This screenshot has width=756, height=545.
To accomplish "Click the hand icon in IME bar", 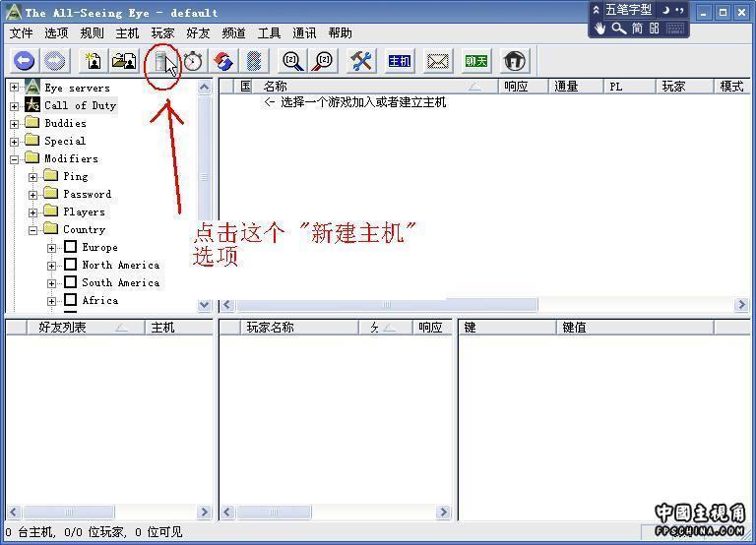I will 599,29.
